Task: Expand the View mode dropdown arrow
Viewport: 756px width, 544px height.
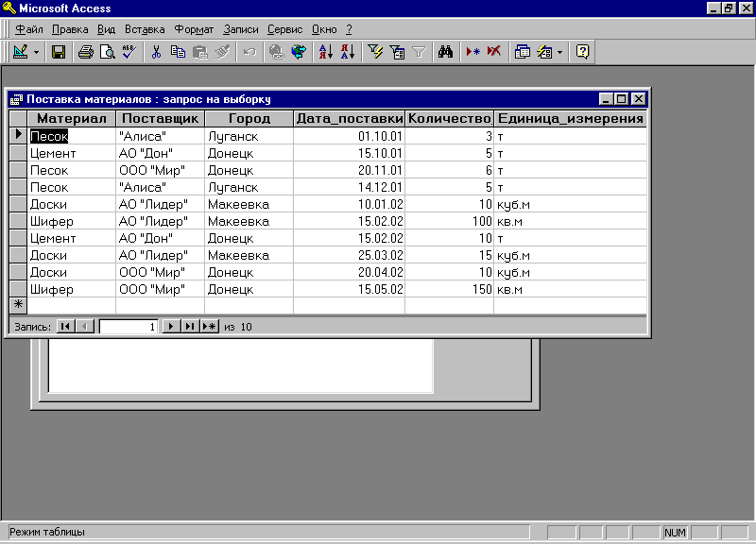Action: point(36,52)
